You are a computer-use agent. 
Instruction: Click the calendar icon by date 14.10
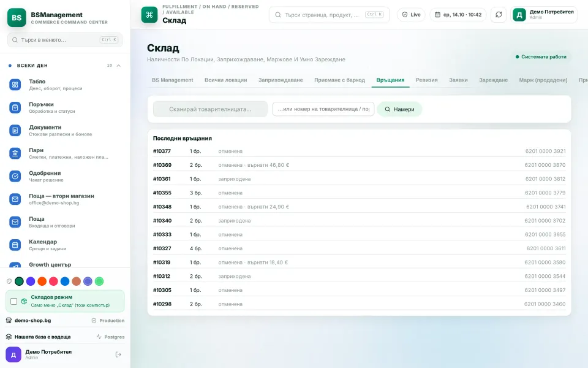(x=437, y=15)
